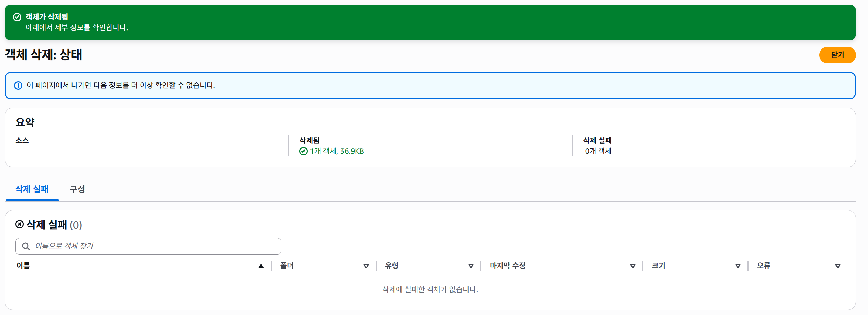Screen dimensions: 868x315
Task: Click the 크기 column header
Action: (658, 266)
